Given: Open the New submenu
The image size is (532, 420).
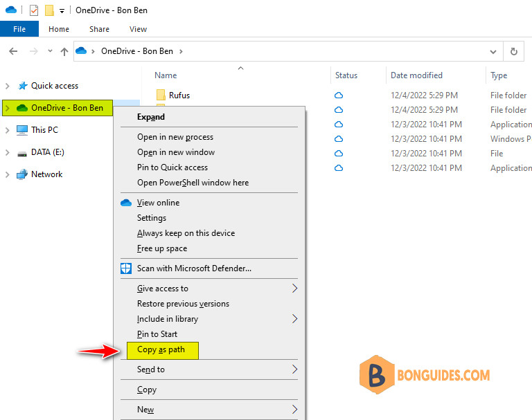Looking at the screenshot, I should tap(209, 410).
